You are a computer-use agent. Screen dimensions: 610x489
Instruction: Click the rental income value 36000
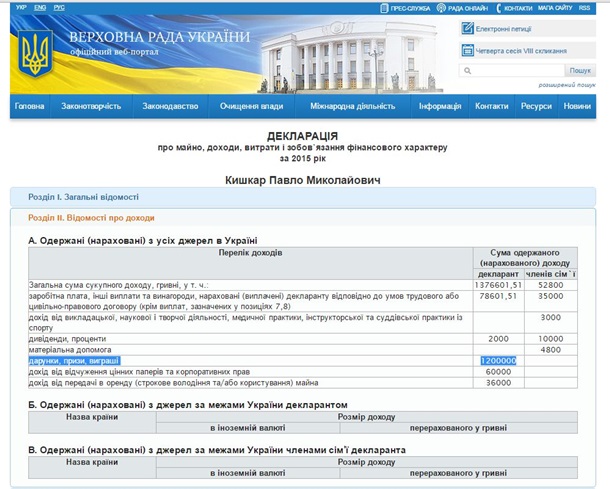498,383
